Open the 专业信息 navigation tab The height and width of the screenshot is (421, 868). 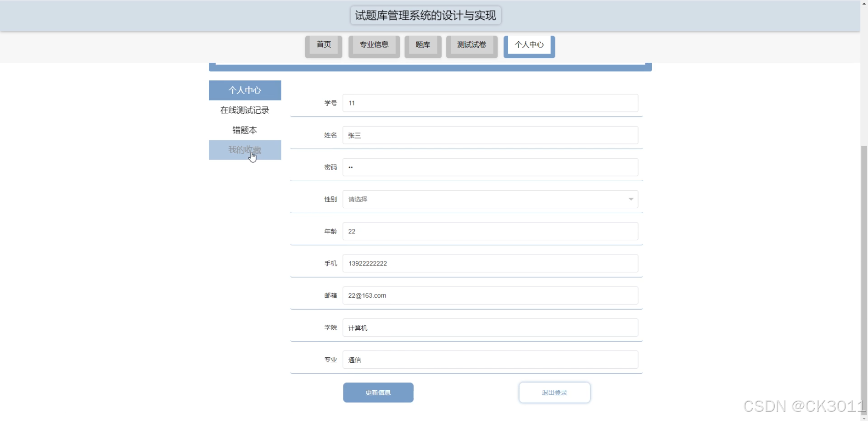374,45
